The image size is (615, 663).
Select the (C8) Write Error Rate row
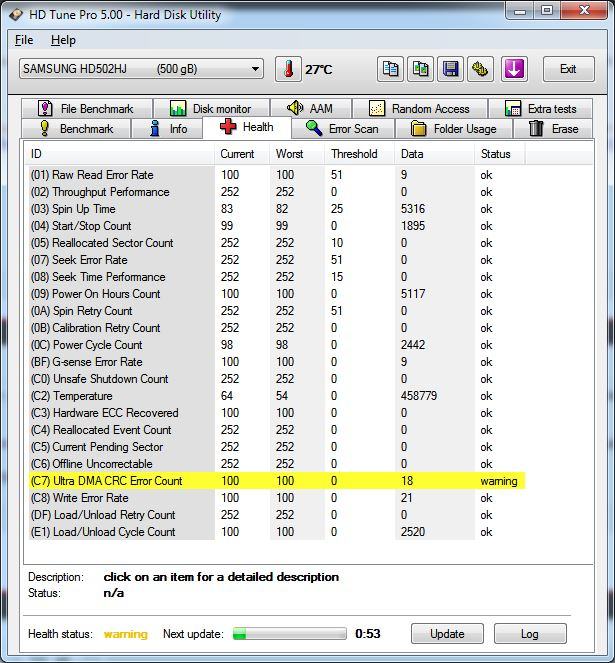(277, 498)
